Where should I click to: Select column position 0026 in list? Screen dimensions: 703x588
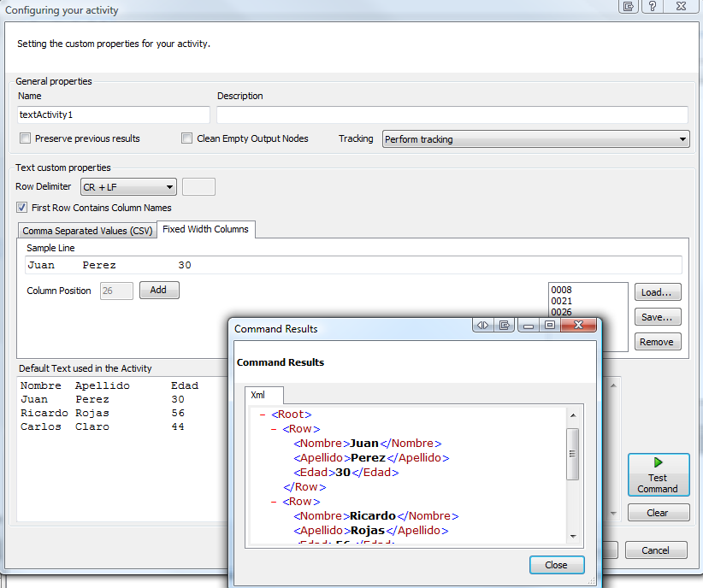pyautogui.click(x=561, y=312)
